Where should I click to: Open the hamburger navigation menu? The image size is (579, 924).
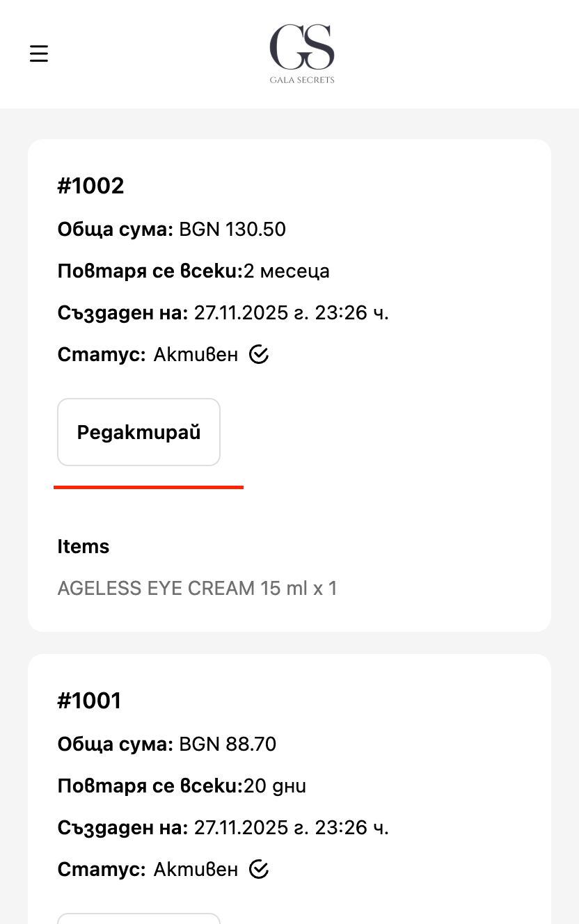point(39,54)
